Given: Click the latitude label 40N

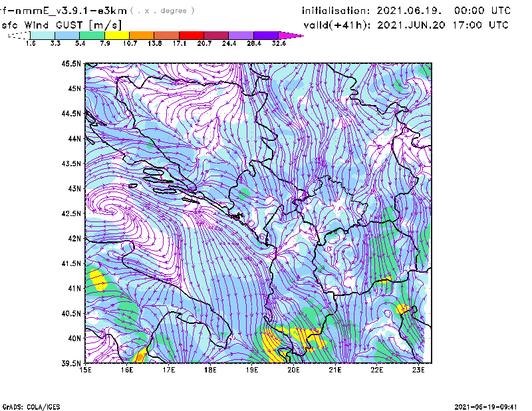Looking at the screenshot, I should [74, 339].
